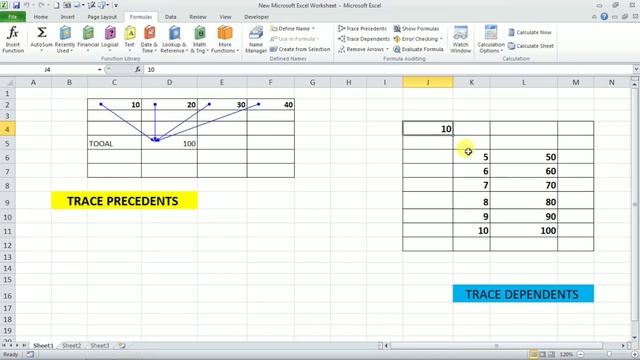Open Define Name dropdown arrow
The width and height of the screenshot is (640, 360).
tap(313, 29)
